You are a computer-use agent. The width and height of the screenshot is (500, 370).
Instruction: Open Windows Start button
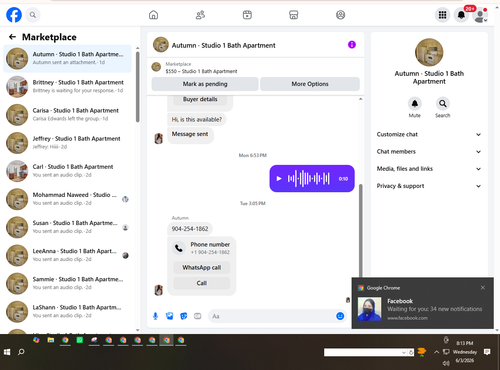point(7,352)
